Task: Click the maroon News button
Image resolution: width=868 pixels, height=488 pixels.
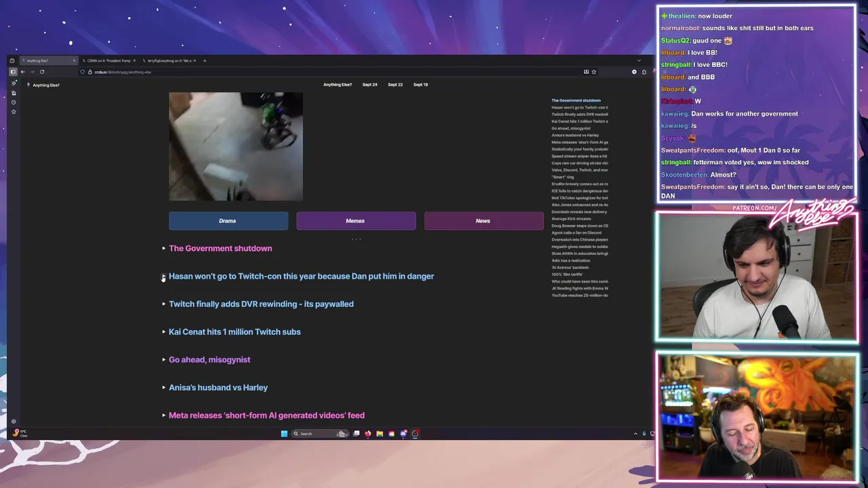Action: pos(484,221)
